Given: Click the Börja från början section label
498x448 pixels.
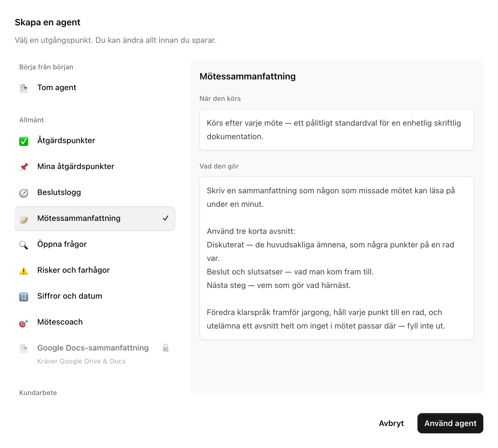Looking at the screenshot, I should click(46, 67).
